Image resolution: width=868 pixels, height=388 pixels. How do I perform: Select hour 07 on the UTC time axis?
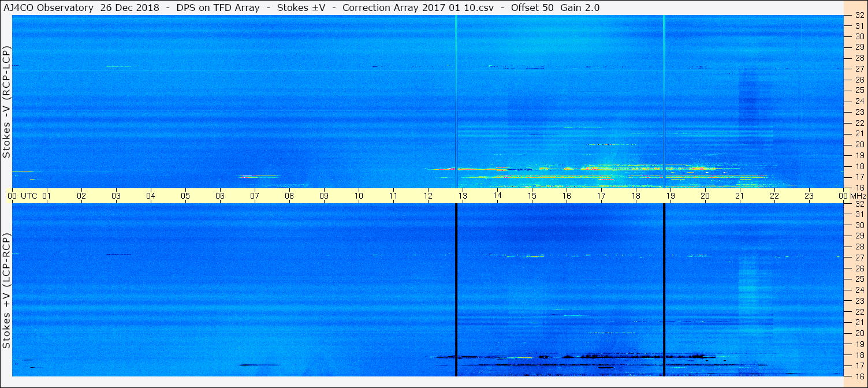point(255,196)
